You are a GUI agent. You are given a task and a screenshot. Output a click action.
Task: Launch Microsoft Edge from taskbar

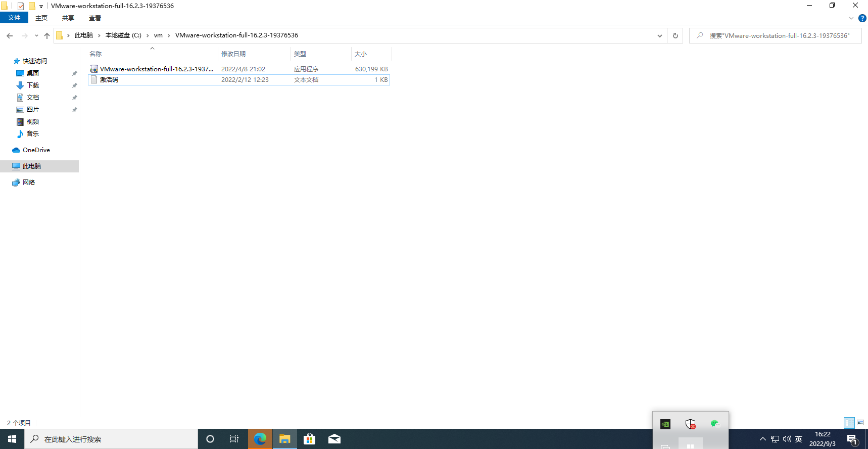click(260, 439)
